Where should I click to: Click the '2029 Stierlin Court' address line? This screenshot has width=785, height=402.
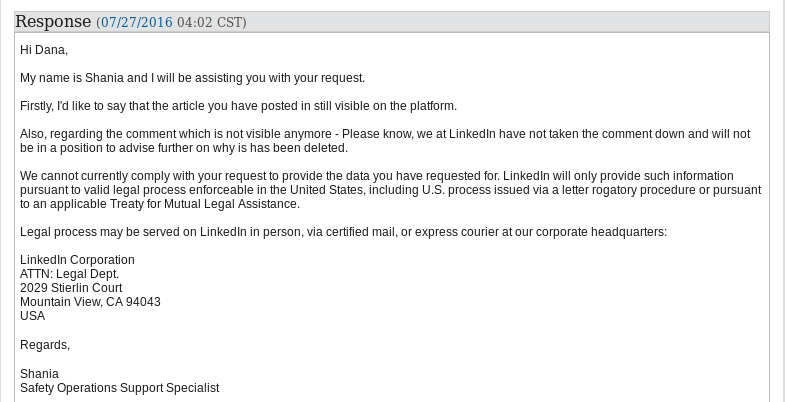tap(71, 288)
